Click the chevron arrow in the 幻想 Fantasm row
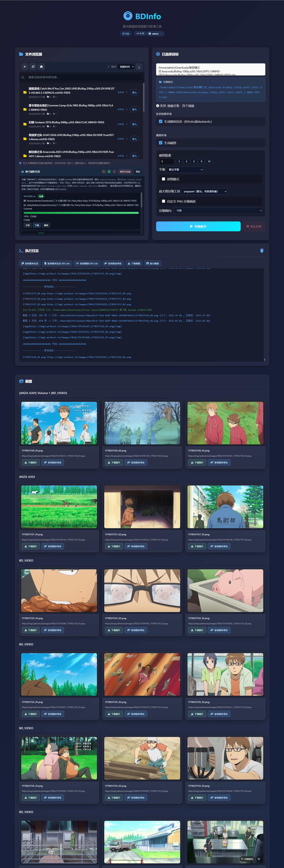The width and height of the screenshot is (284, 868). (127, 124)
